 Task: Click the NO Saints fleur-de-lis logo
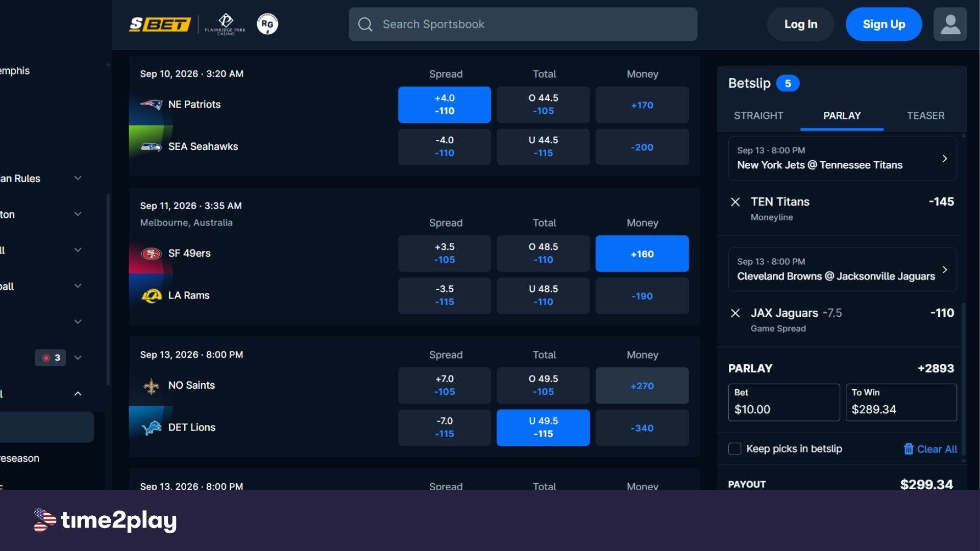click(x=151, y=386)
